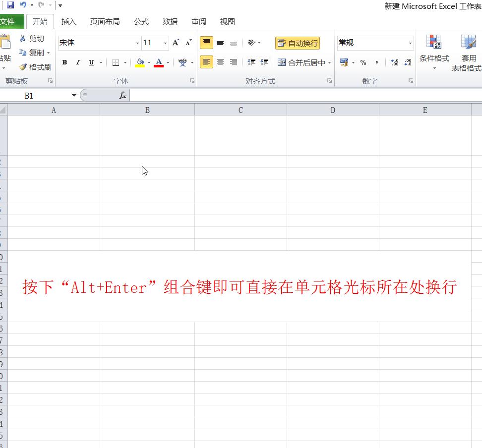Switch to the 插入 ribbon tab
The image size is (482, 448).
pyautogui.click(x=68, y=21)
